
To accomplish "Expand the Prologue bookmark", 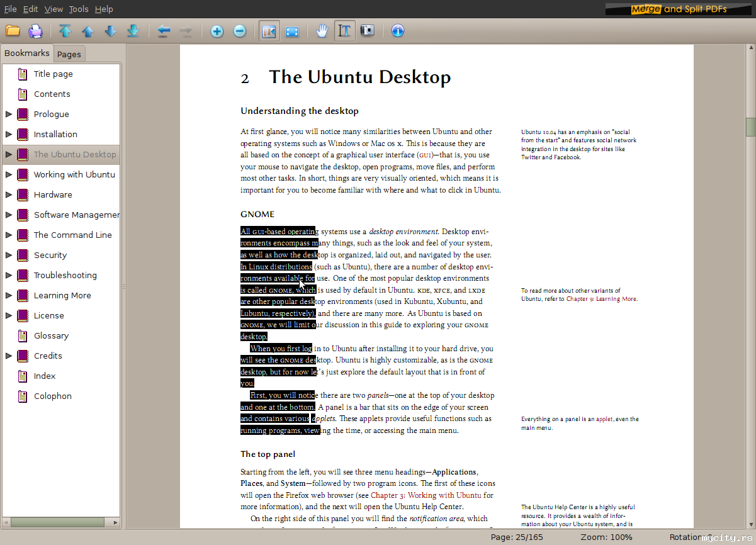I will pyautogui.click(x=9, y=114).
